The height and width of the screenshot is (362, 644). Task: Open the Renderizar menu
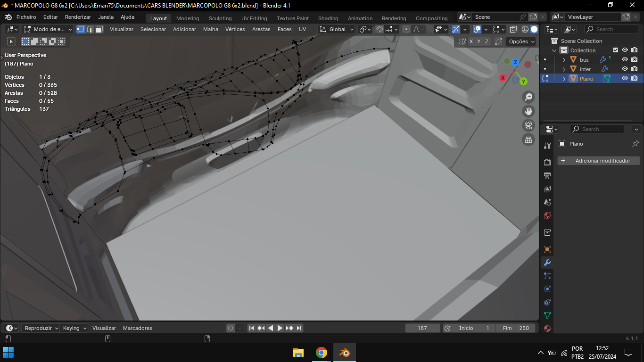coord(78,17)
